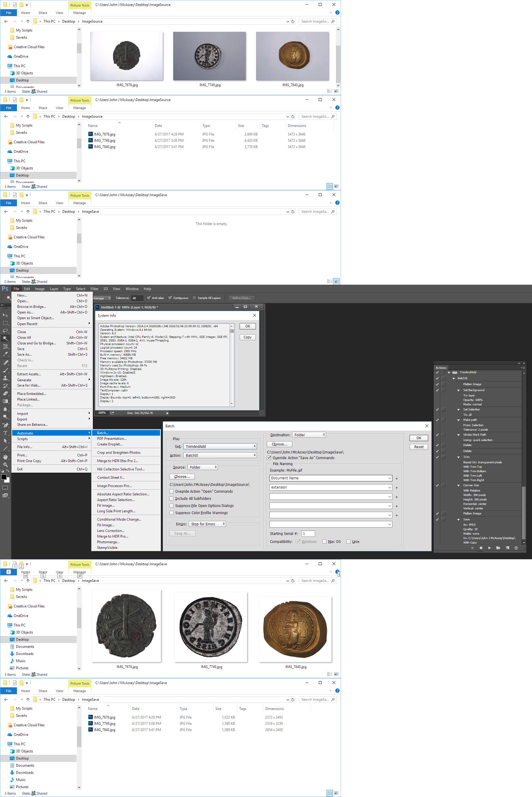Open the Edit menu in Photoshop

click(27, 289)
